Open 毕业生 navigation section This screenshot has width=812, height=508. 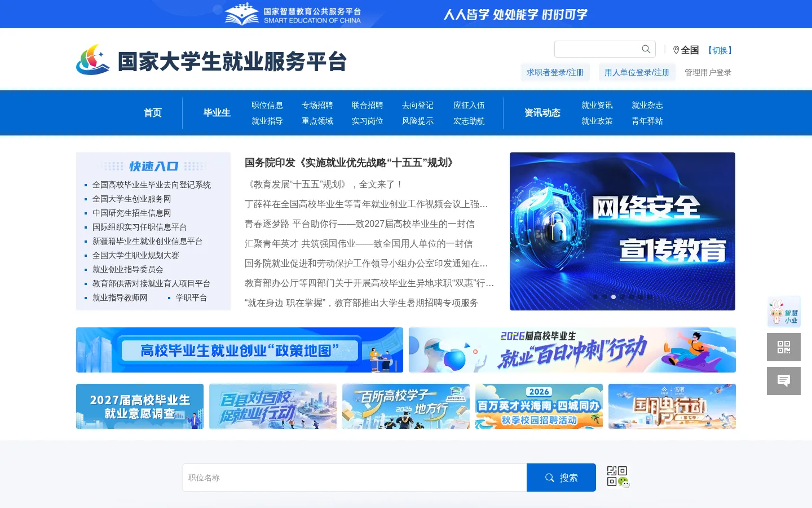(217, 113)
